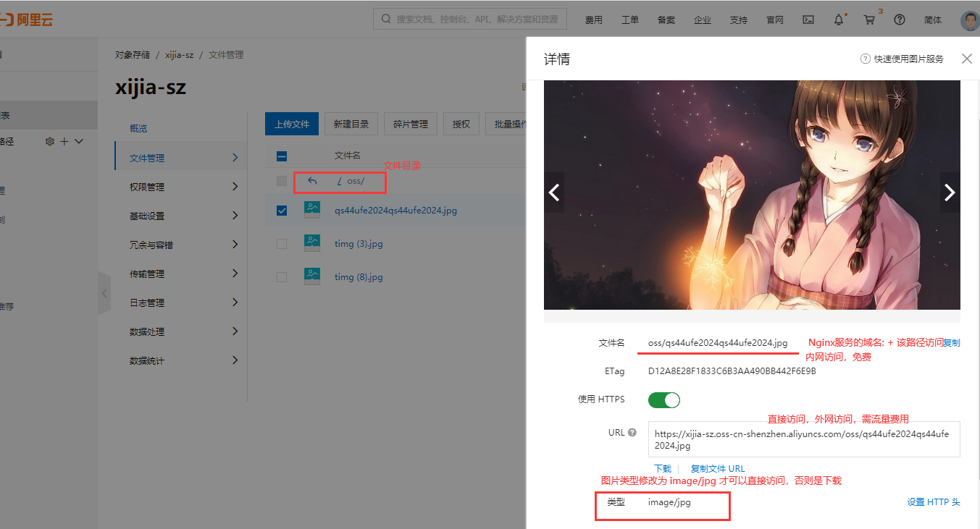This screenshot has height=529, width=980.
Task: Open the shopping cart icon
Action: (x=869, y=20)
